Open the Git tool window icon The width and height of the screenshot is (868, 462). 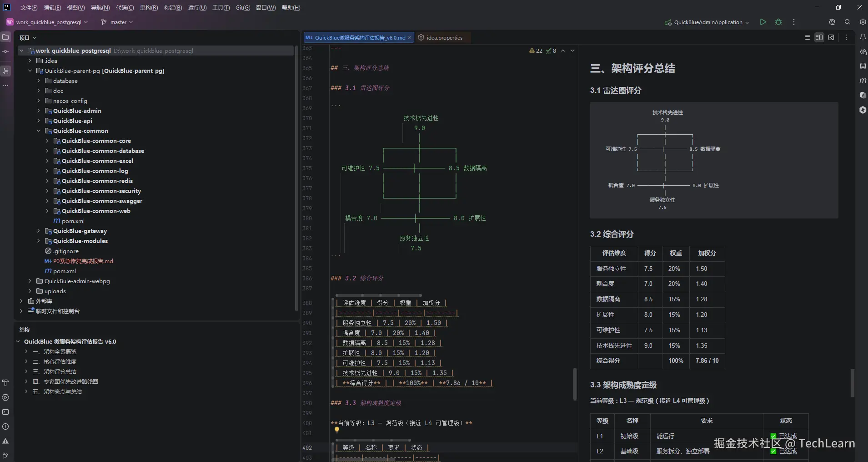[5, 456]
